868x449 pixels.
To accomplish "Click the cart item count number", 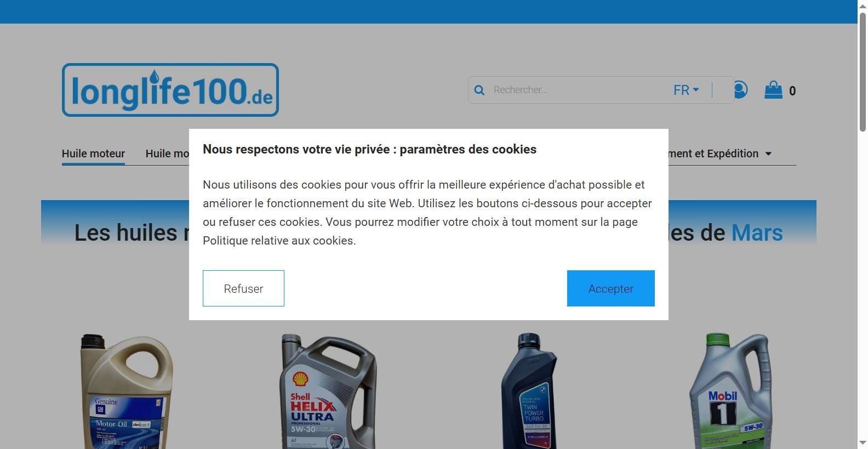I will [792, 91].
